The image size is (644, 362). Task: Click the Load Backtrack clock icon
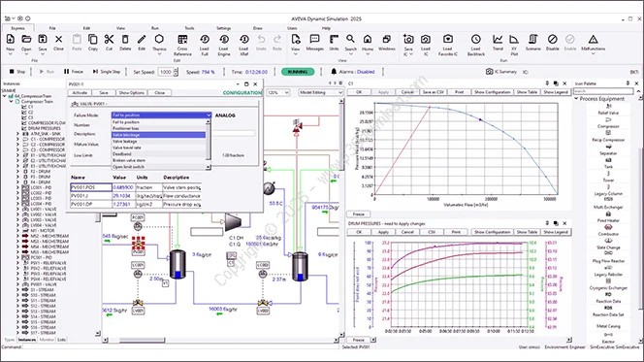pyautogui.click(x=475, y=40)
